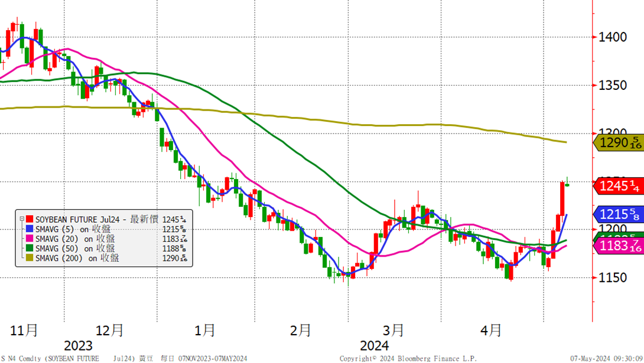Click the blue SMAVG (5) legend swatch
This screenshot has width=644, height=363.
[x=30, y=229]
